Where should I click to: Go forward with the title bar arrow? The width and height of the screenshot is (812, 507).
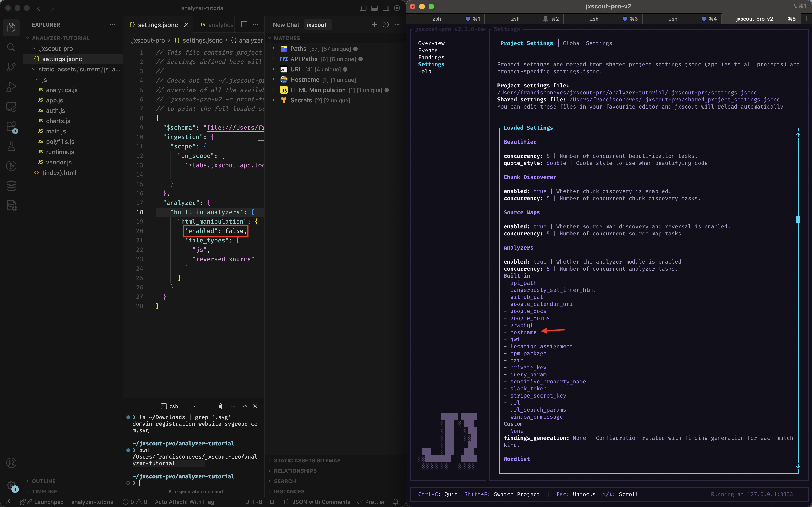click(51, 8)
